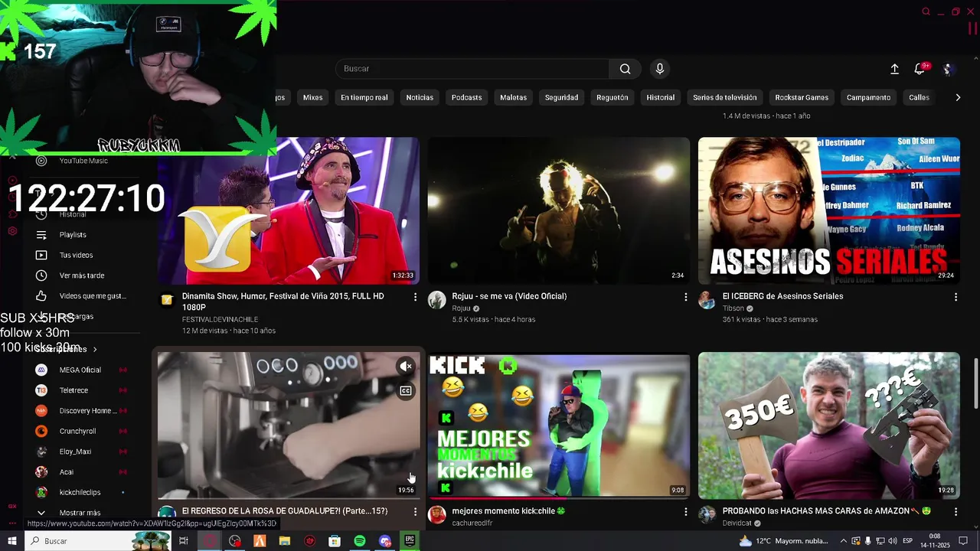Play the ASESINOS SERIALES thumbnail

click(829, 210)
